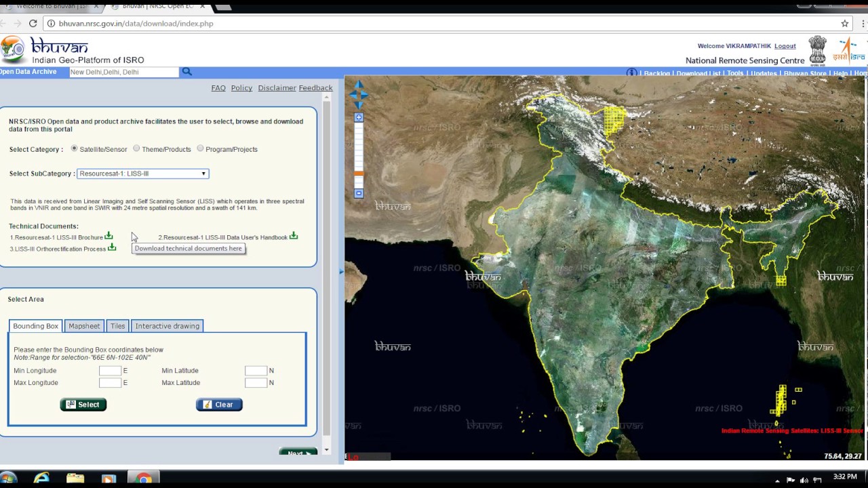The image size is (868, 488).
Task: Pan the map up with the north arrow
Action: click(x=359, y=85)
